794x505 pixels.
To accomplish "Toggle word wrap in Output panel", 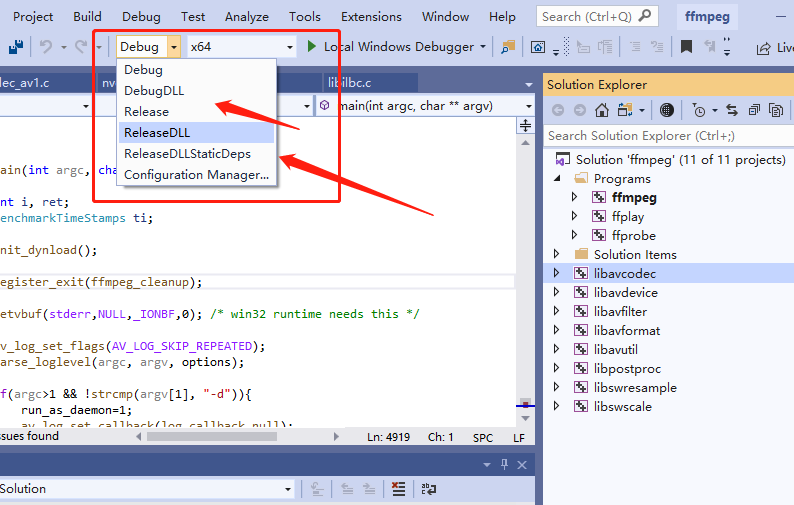I will click(x=428, y=489).
